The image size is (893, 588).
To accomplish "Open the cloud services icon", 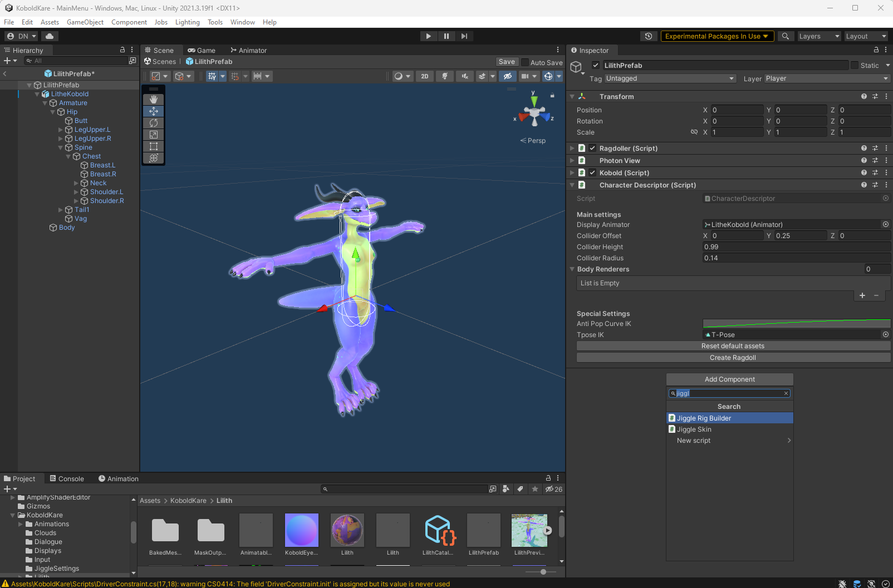I will (50, 36).
